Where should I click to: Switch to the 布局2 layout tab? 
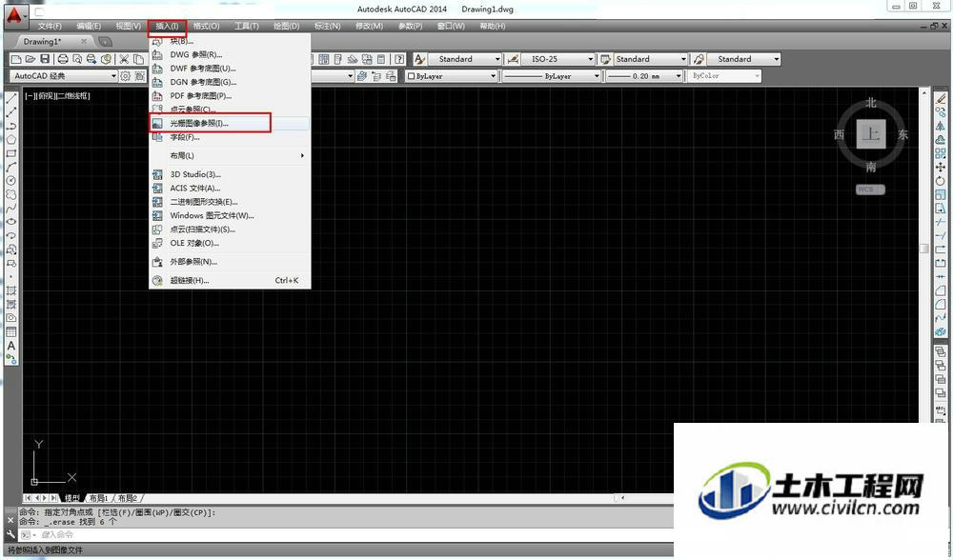[x=128, y=498]
